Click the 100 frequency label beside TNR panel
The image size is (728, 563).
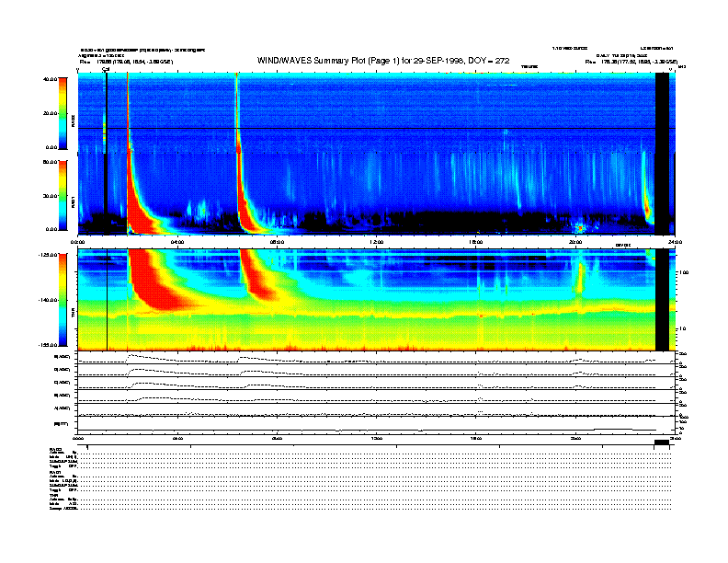[x=684, y=272]
